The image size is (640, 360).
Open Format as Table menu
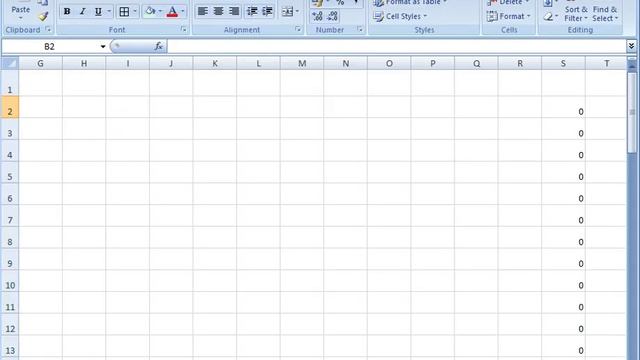[x=410, y=2]
